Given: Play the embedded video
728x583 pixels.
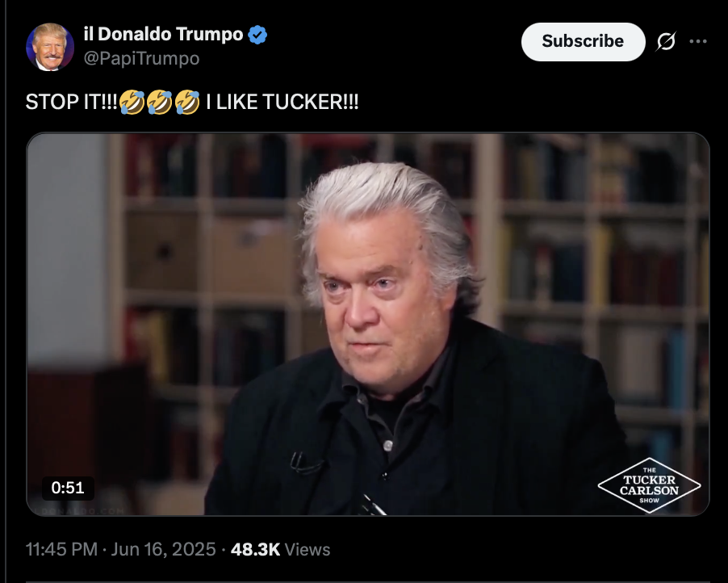Looking at the screenshot, I should tap(368, 325).
